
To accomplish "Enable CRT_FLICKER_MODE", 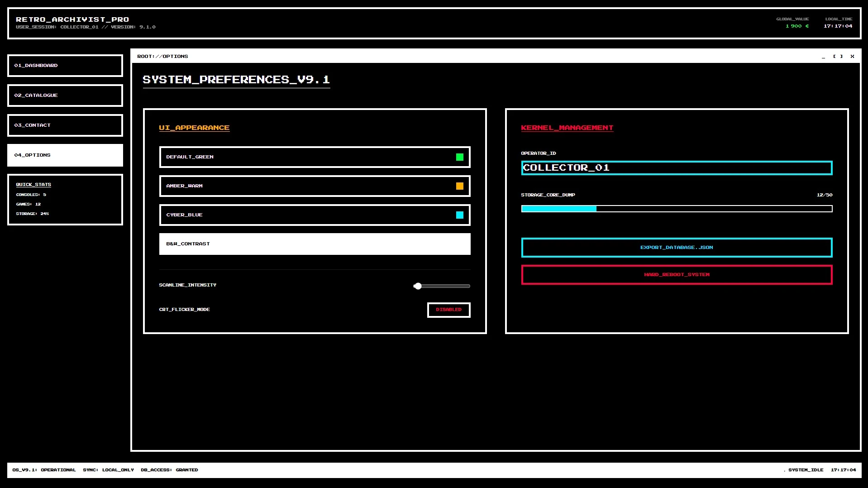I will point(448,310).
